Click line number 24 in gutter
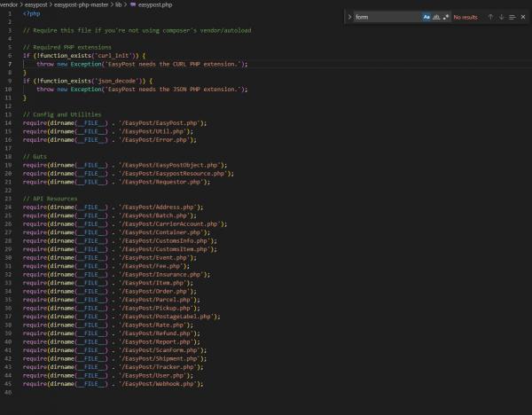 coord(8,207)
